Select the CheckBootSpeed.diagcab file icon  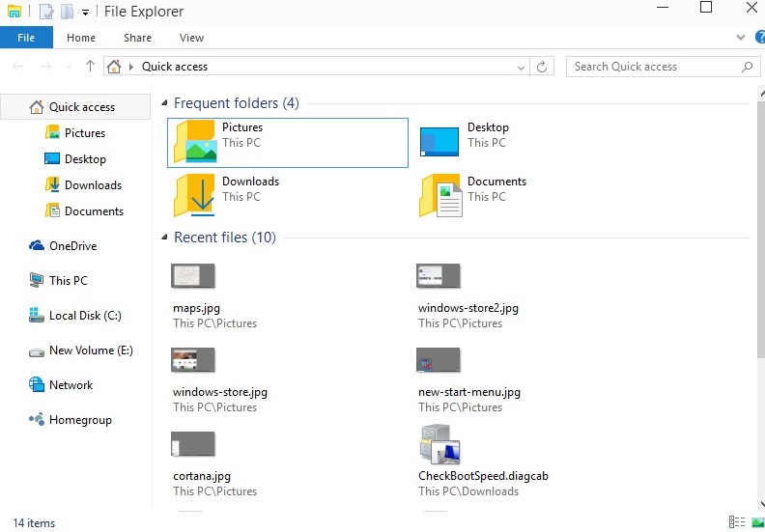pyautogui.click(x=439, y=444)
